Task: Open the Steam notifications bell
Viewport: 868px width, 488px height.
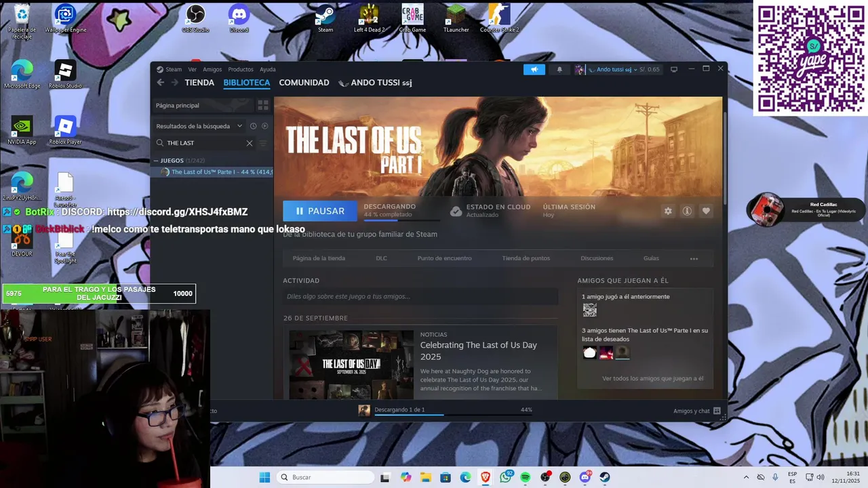Action: pyautogui.click(x=559, y=69)
